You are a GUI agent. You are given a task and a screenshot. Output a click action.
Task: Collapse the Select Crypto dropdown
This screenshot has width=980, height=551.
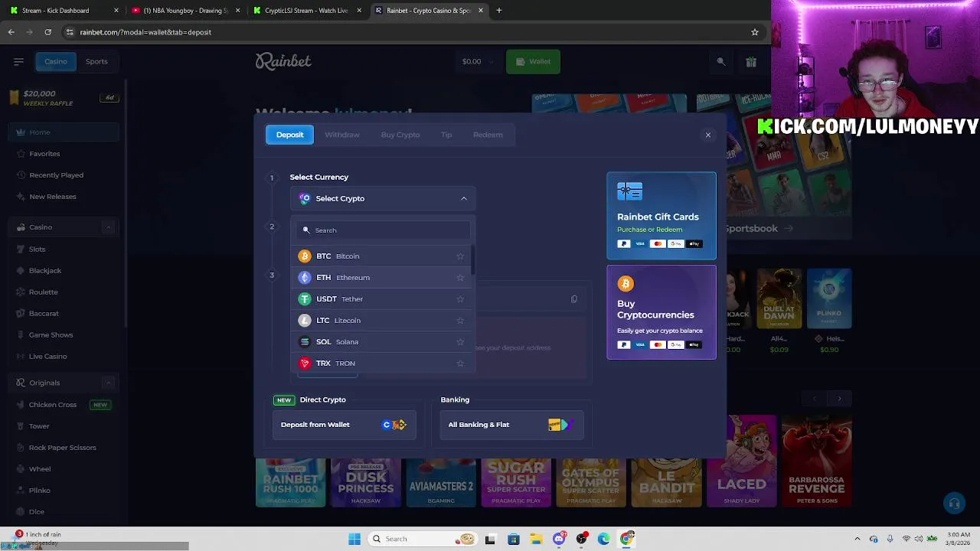(x=383, y=198)
